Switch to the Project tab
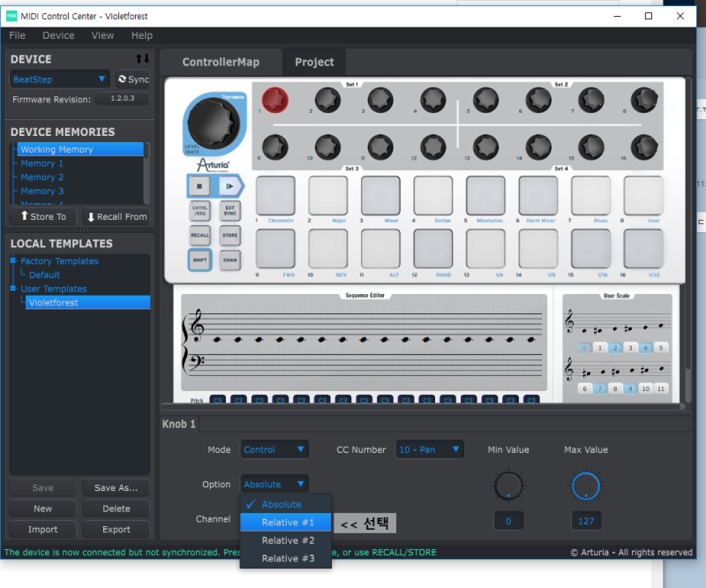Image resolution: width=706 pixels, height=588 pixels. click(x=314, y=62)
